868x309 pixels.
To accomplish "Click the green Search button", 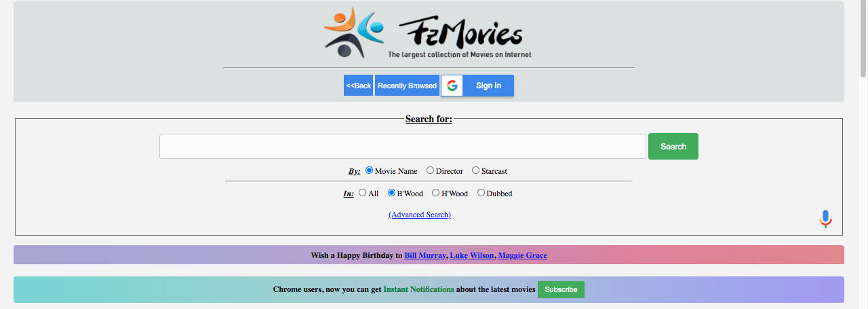I will [x=673, y=147].
